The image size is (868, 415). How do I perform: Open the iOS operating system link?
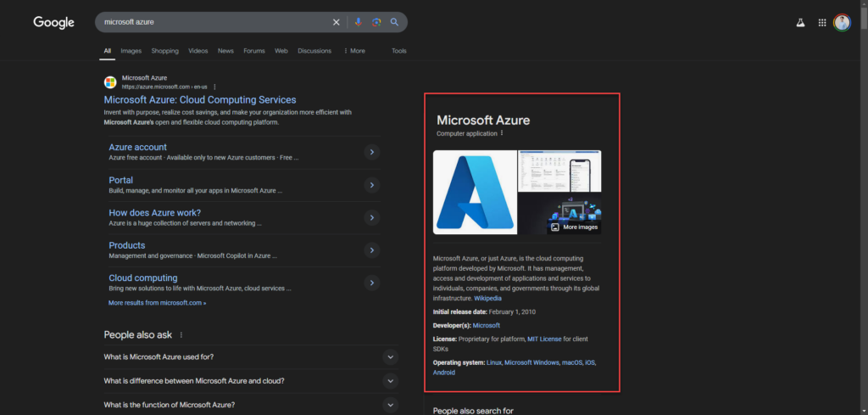click(x=590, y=362)
